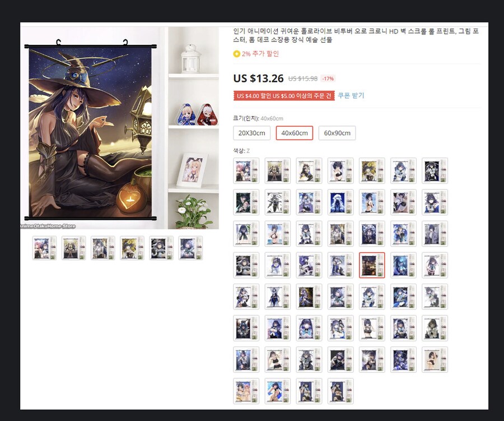The height and width of the screenshot is (421, 504).
Task: Select the 60x90cm size option
Action: [x=337, y=133]
